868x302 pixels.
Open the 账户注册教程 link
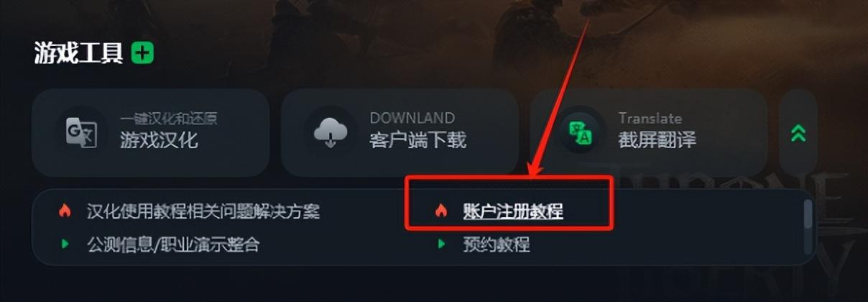(513, 211)
